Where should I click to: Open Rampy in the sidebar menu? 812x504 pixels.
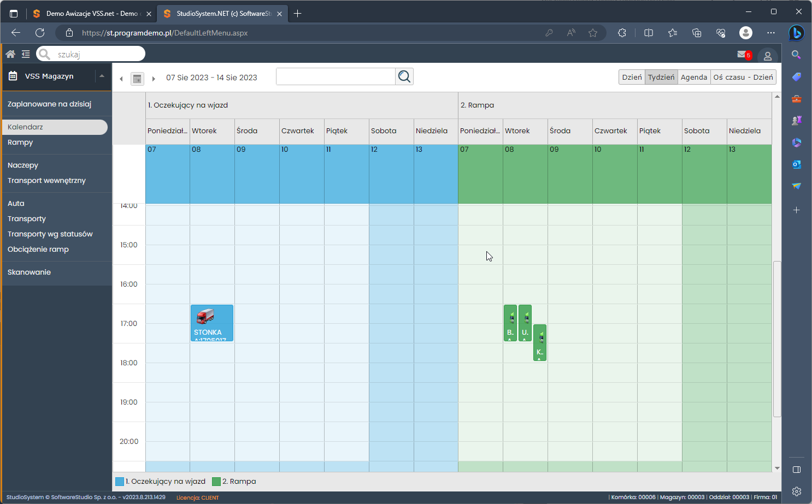pyautogui.click(x=20, y=143)
